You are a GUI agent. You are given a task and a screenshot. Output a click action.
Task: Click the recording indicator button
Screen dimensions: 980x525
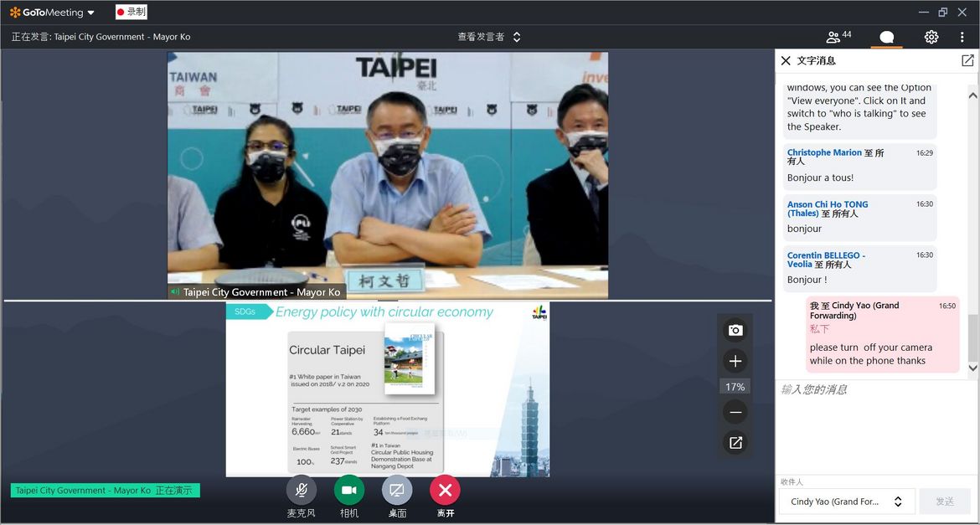tap(131, 13)
